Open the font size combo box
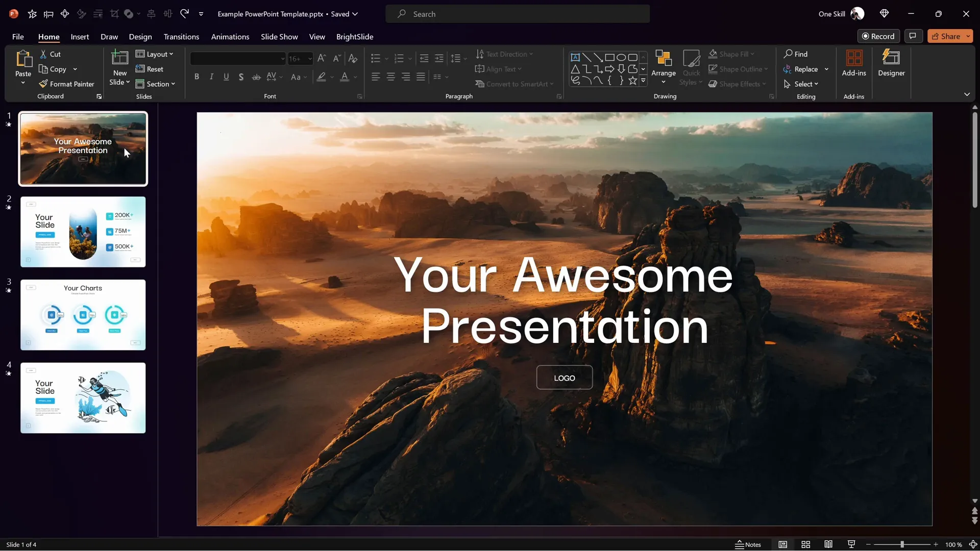This screenshot has width=980, height=551. click(300, 58)
